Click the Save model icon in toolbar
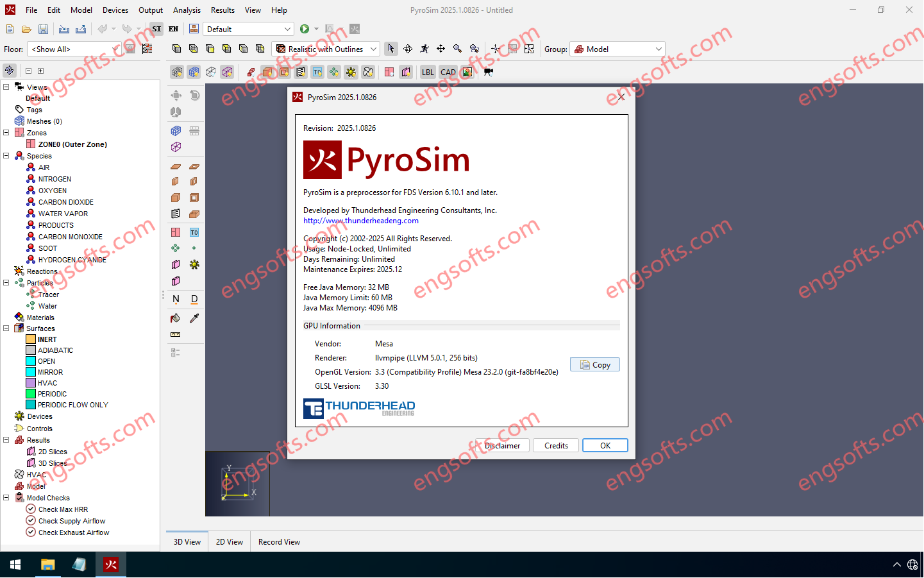This screenshot has height=578, width=924. tap(43, 30)
